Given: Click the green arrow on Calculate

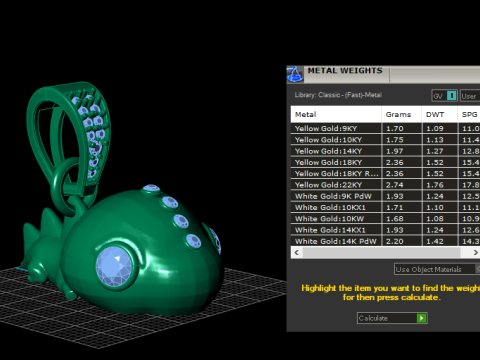Looking at the screenshot, I should click(421, 318).
